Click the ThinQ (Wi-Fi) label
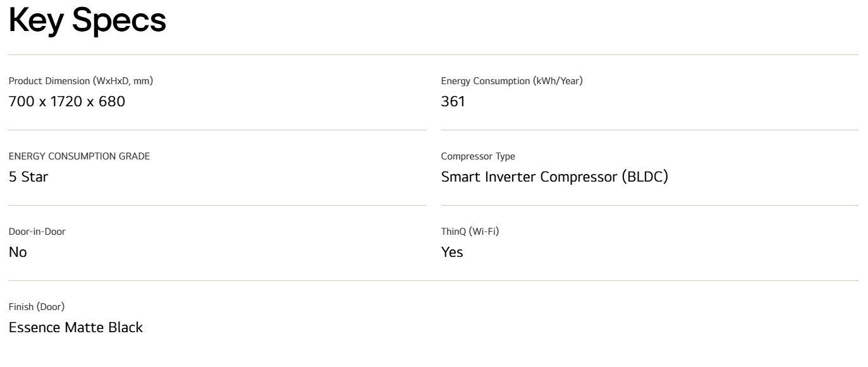This screenshot has width=868, height=367. [x=470, y=232]
